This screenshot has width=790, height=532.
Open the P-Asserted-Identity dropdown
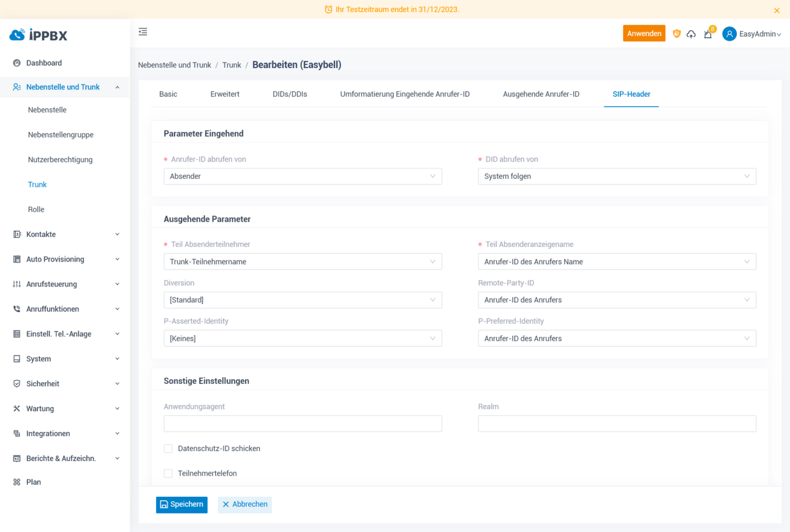tap(302, 338)
